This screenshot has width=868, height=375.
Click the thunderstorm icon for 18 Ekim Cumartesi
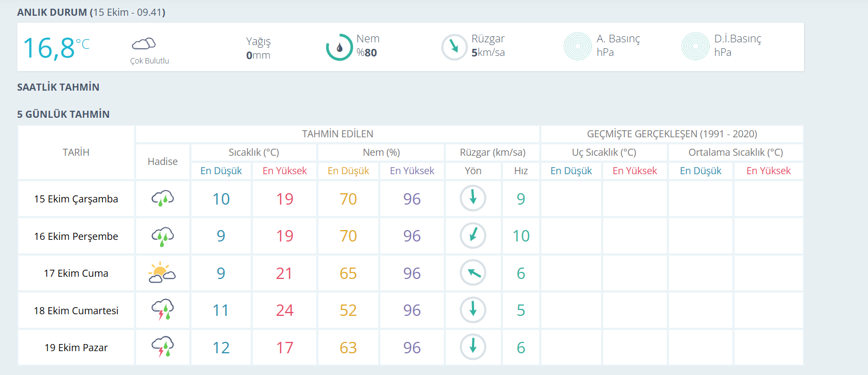[x=162, y=310]
